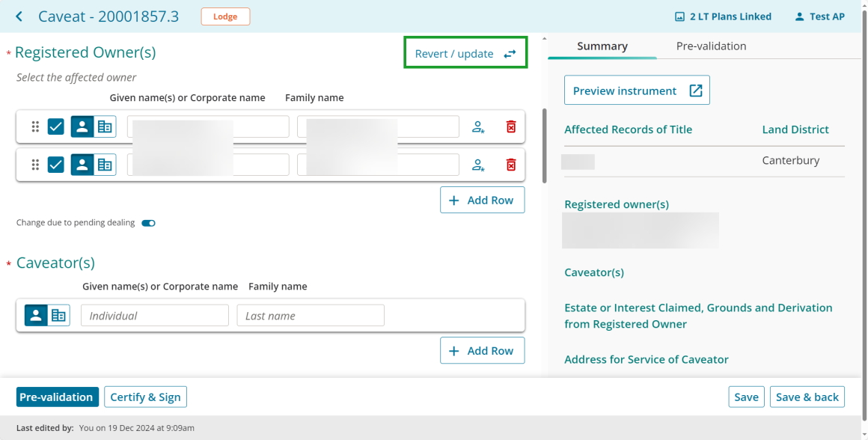Click the Address for Service of Caveator heading
Viewport: 868px width, 440px height.
click(x=647, y=360)
